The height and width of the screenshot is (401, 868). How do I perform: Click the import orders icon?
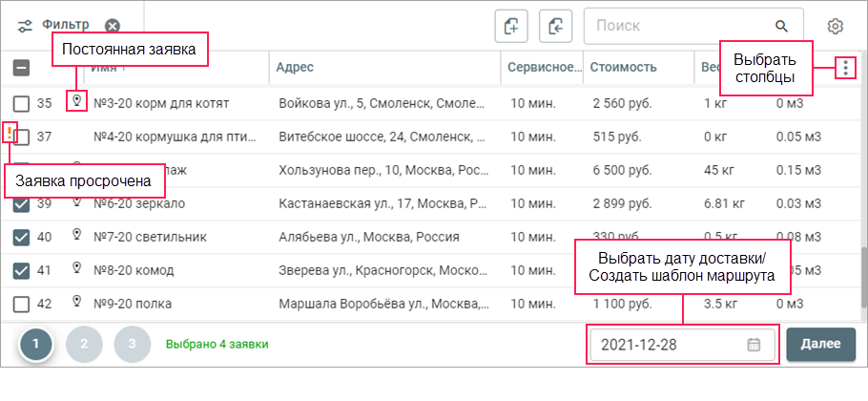pyautogui.click(x=556, y=26)
